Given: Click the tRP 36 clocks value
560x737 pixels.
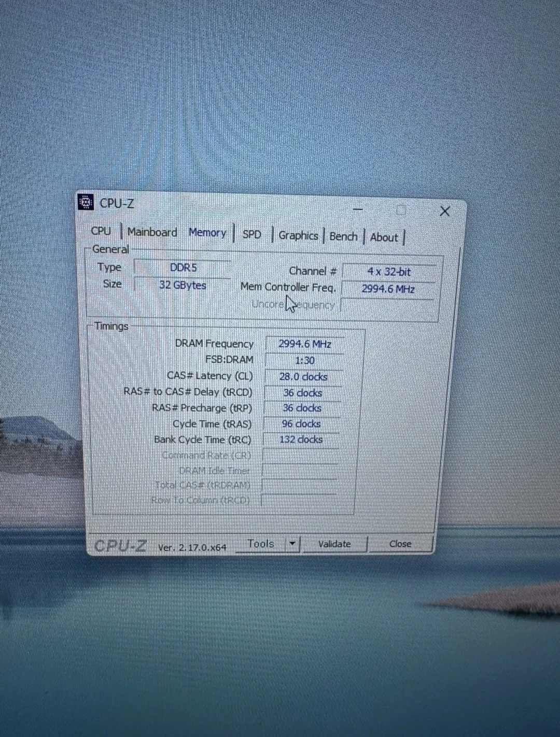Looking at the screenshot, I should [x=302, y=408].
